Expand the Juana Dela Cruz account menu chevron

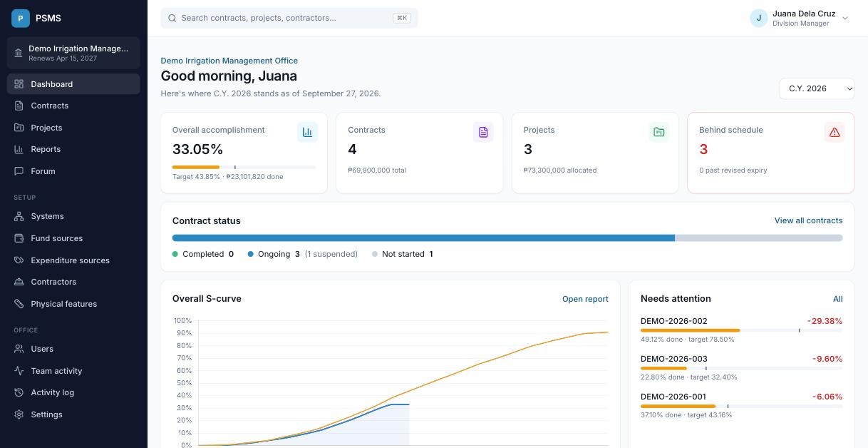(845, 19)
